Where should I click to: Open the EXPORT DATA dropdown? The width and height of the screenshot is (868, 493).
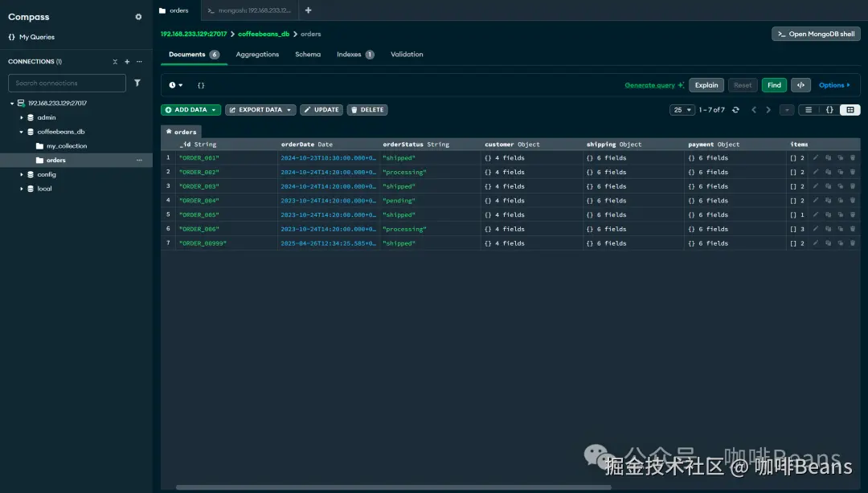click(x=260, y=110)
